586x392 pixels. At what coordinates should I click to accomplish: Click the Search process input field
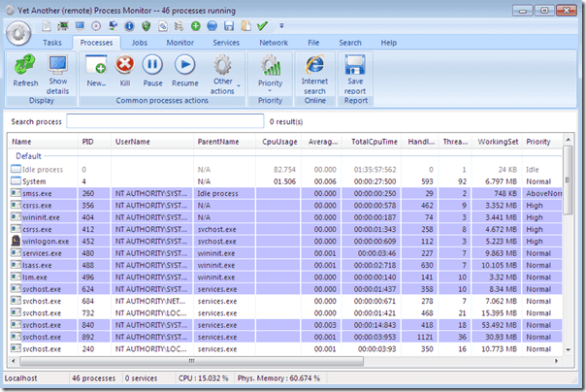[165, 121]
